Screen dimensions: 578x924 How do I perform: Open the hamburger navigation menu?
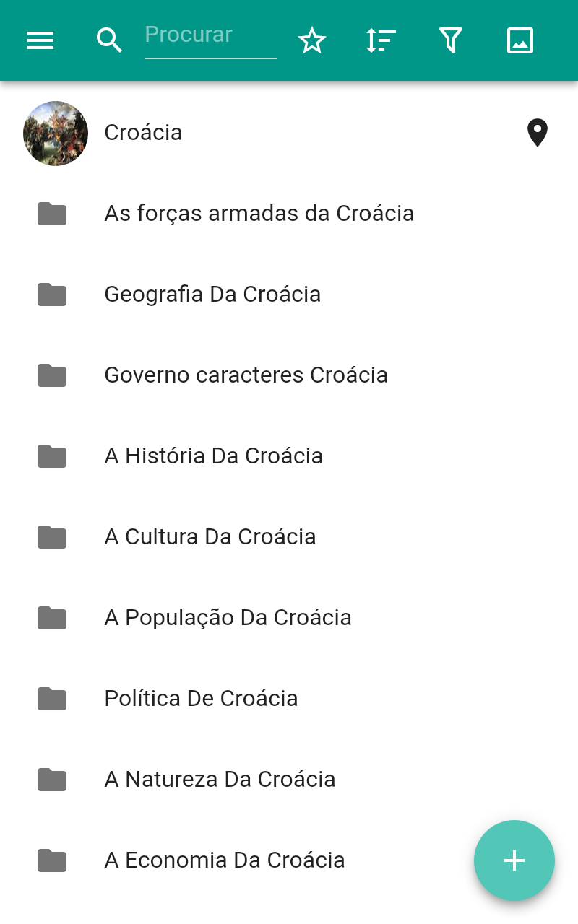click(40, 40)
